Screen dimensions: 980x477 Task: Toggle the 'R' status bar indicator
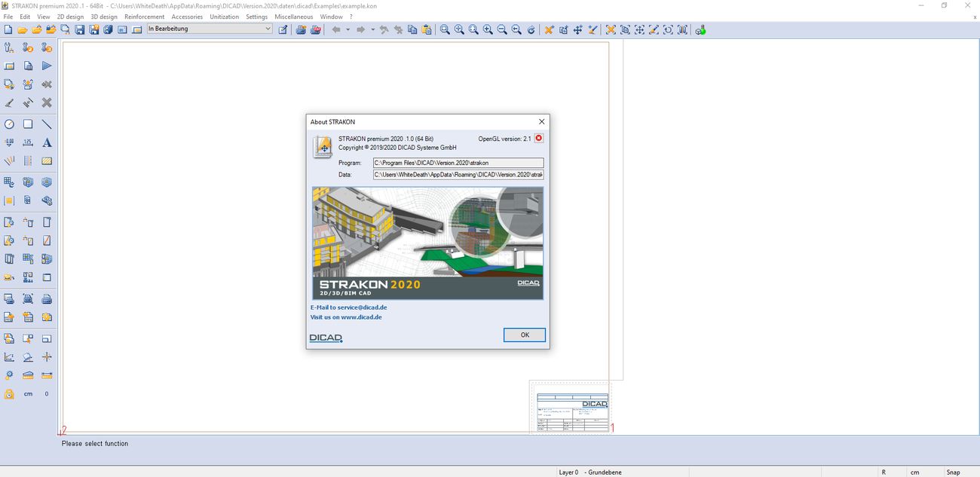tap(884, 472)
